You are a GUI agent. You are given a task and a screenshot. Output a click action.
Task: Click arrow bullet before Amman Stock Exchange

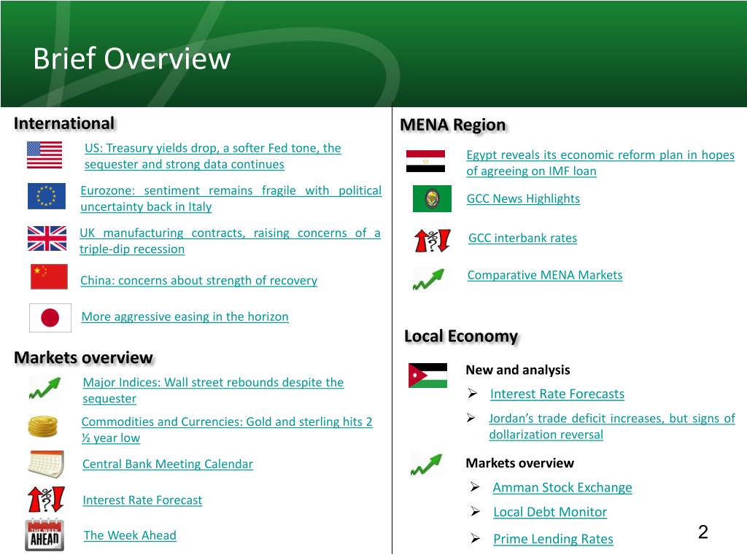pos(475,486)
